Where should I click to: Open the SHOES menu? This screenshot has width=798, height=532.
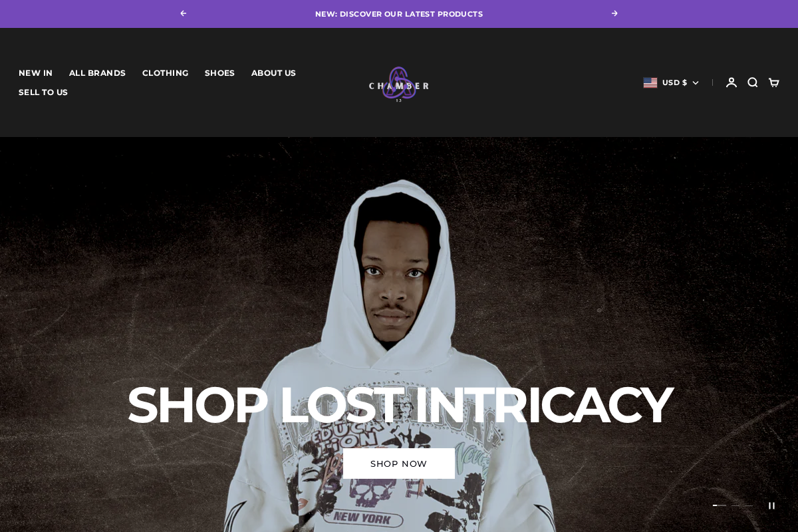pyautogui.click(x=219, y=73)
